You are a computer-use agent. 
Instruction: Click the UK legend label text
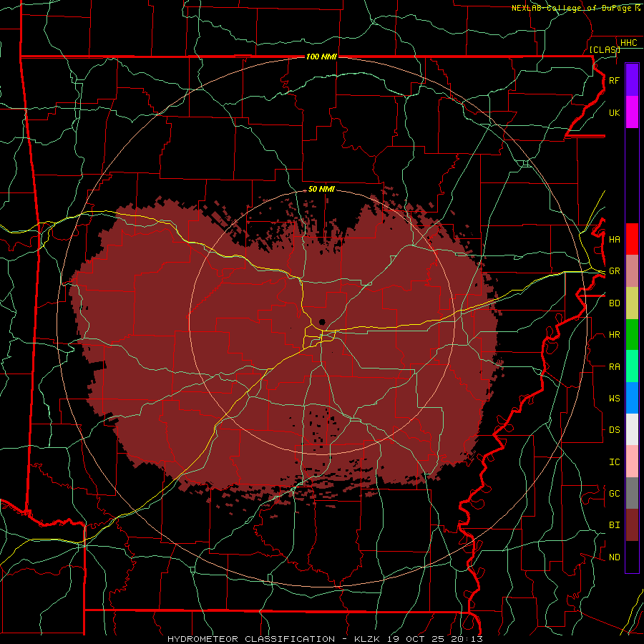point(615,113)
